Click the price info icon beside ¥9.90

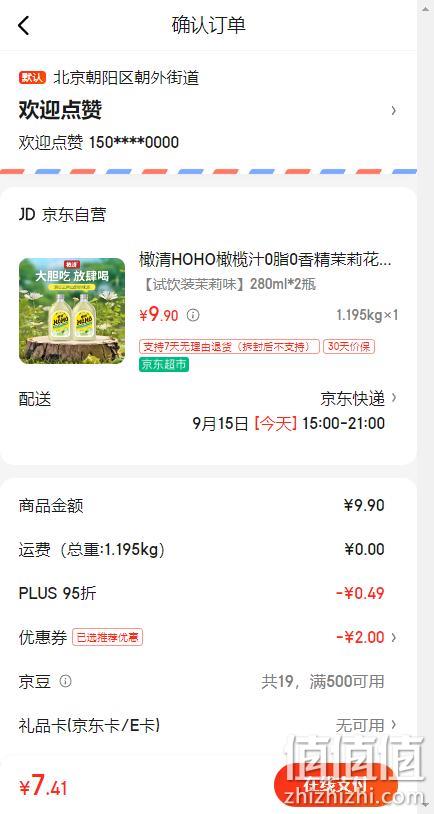[x=193, y=315]
